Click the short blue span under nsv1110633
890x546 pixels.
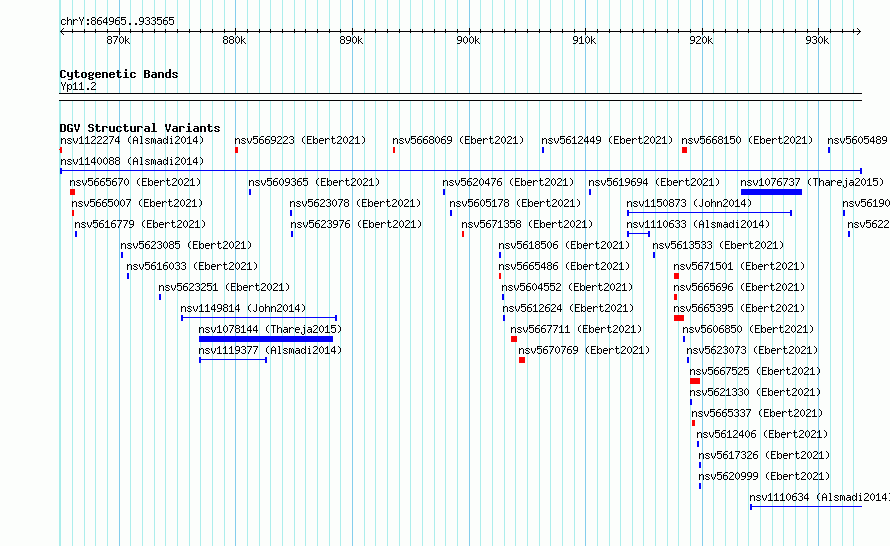pos(639,234)
